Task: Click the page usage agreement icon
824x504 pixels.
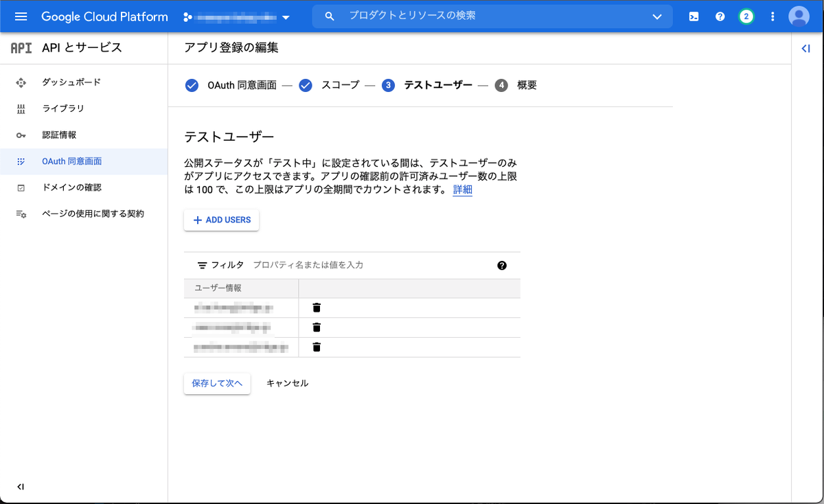Action: tap(21, 214)
